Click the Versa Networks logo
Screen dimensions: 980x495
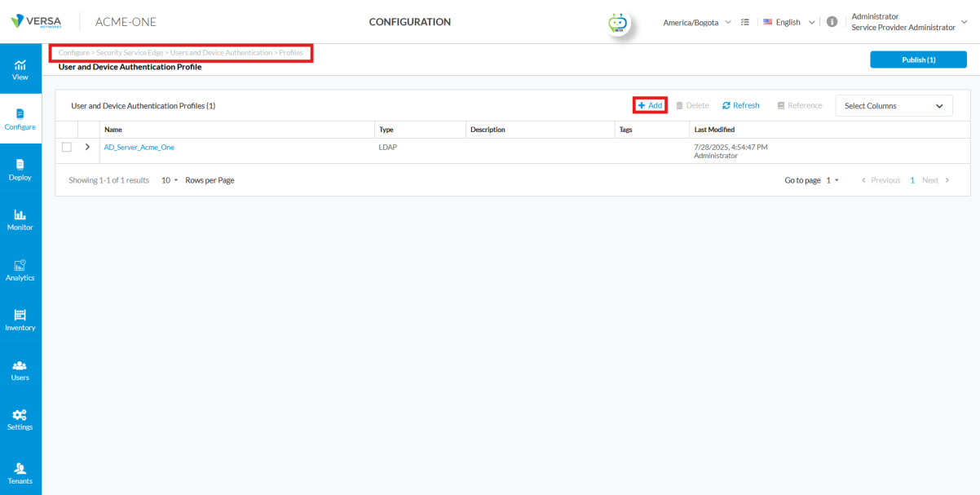pyautogui.click(x=37, y=21)
